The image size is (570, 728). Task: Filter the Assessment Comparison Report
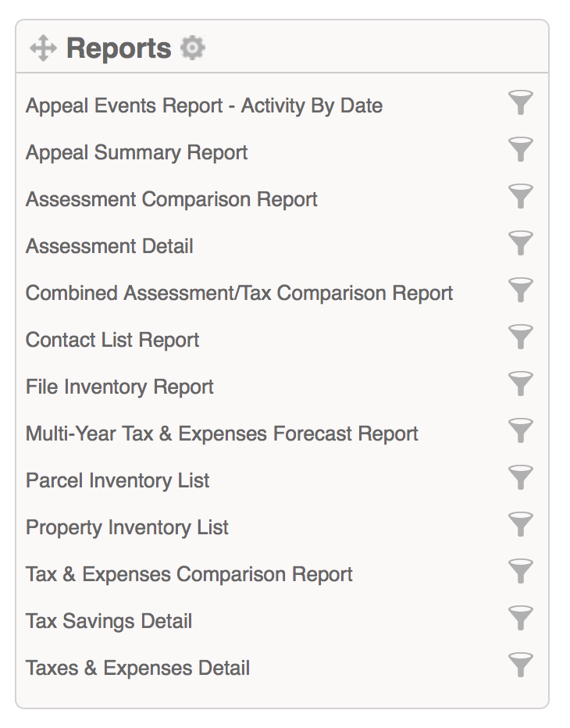520,196
